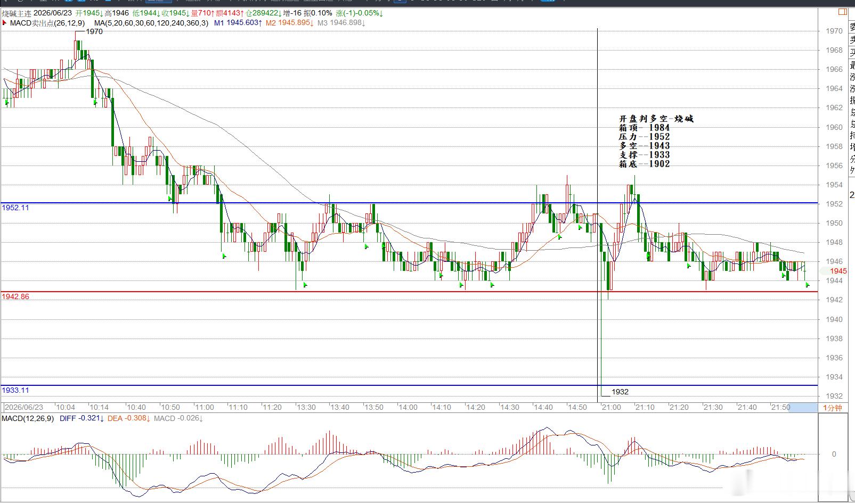Click the 振0.10% amplitude value
This screenshot has width=855, height=504.
[318, 13]
